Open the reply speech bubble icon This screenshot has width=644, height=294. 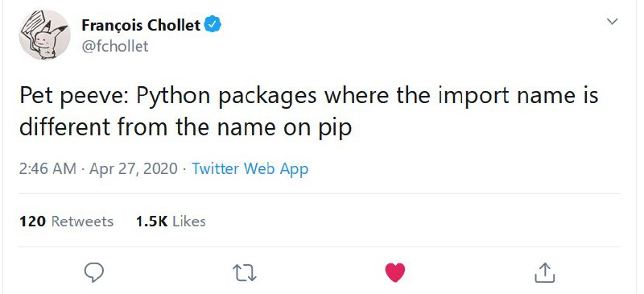(x=94, y=272)
